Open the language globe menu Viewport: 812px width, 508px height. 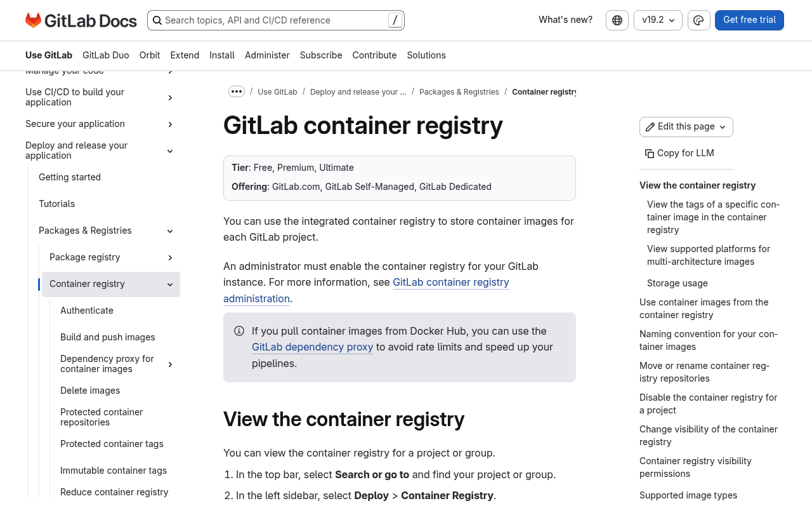[x=617, y=20]
